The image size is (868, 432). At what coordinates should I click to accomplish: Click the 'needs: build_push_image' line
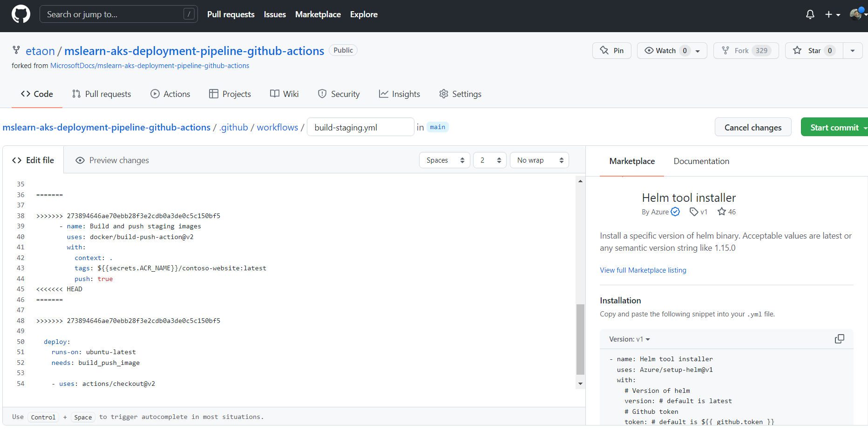pos(95,363)
